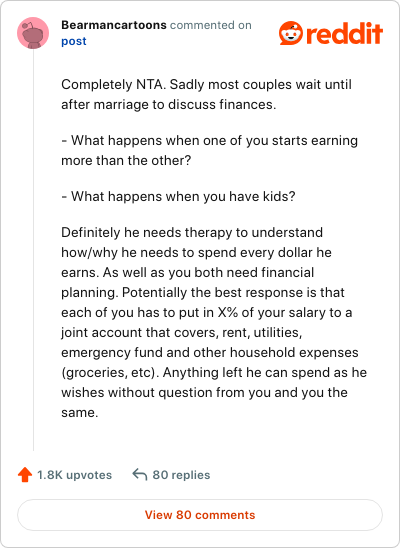Viewport: 400px width, 548px height.
Task: Click the orange reddit wordmark
Action: click(x=344, y=34)
